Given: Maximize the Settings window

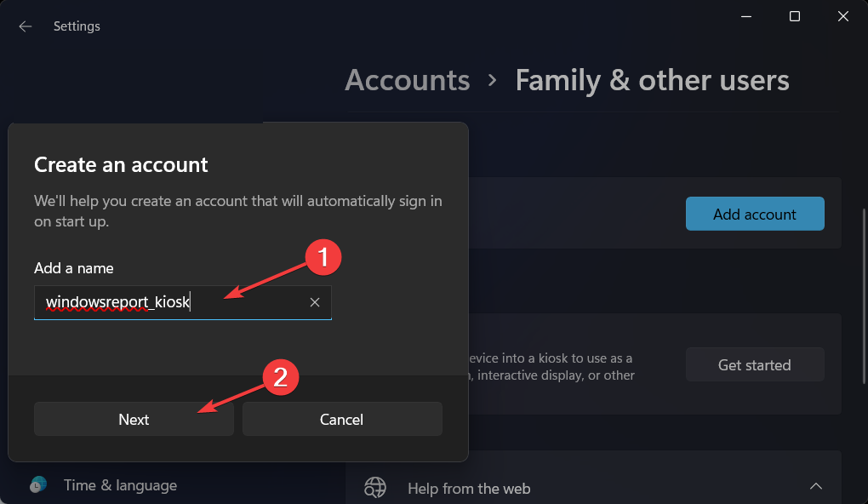Looking at the screenshot, I should (x=794, y=16).
